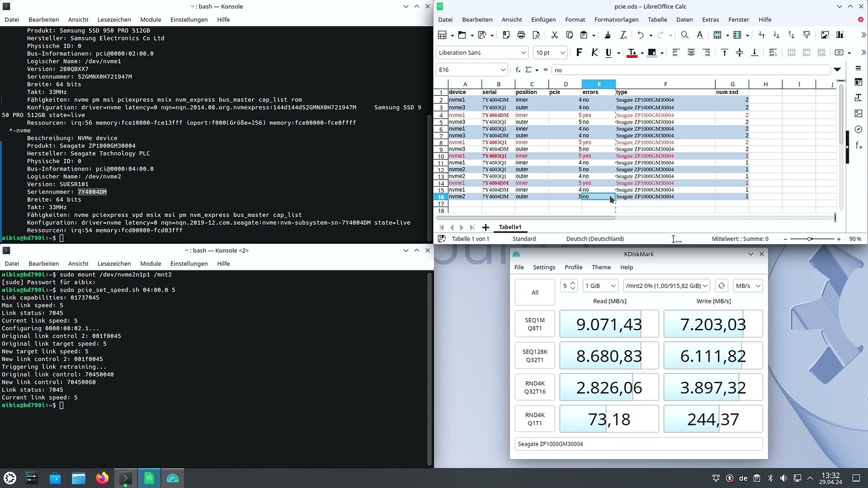The width and height of the screenshot is (868, 488).
Task: Open the Liberation Sans font name dropdown
Action: click(523, 52)
